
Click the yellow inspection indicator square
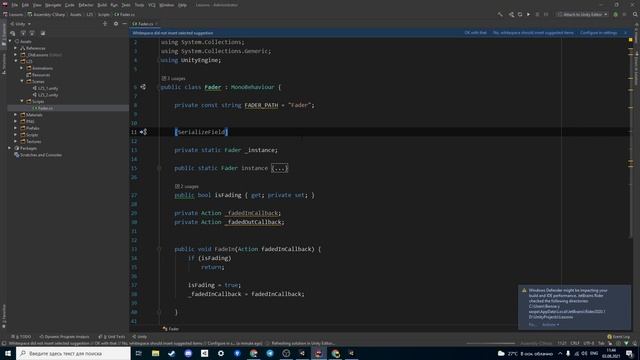point(631,40)
